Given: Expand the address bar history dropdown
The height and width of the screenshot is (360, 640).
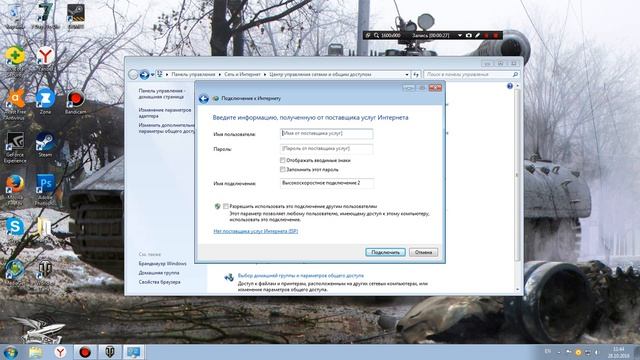Looking at the screenshot, I should (x=407, y=75).
